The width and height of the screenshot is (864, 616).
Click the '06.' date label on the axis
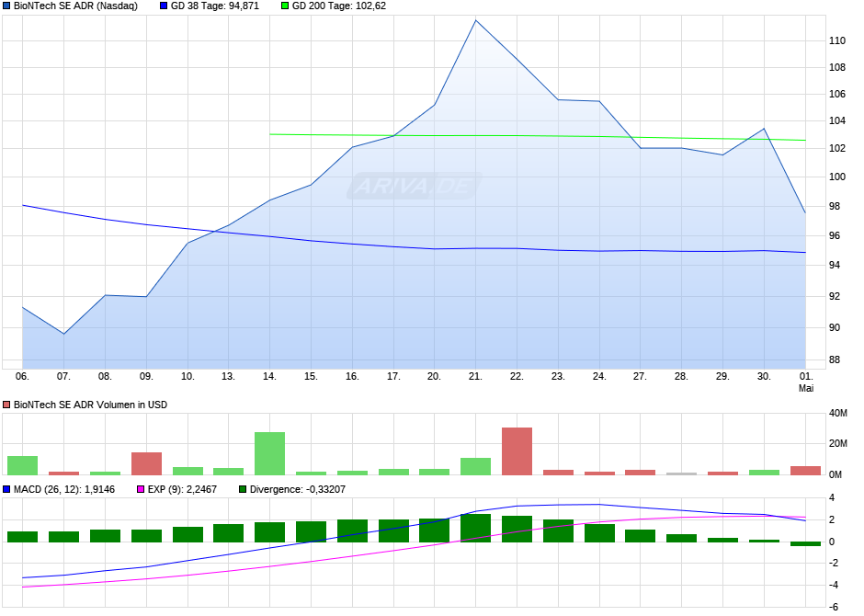[x=22, y=376]
